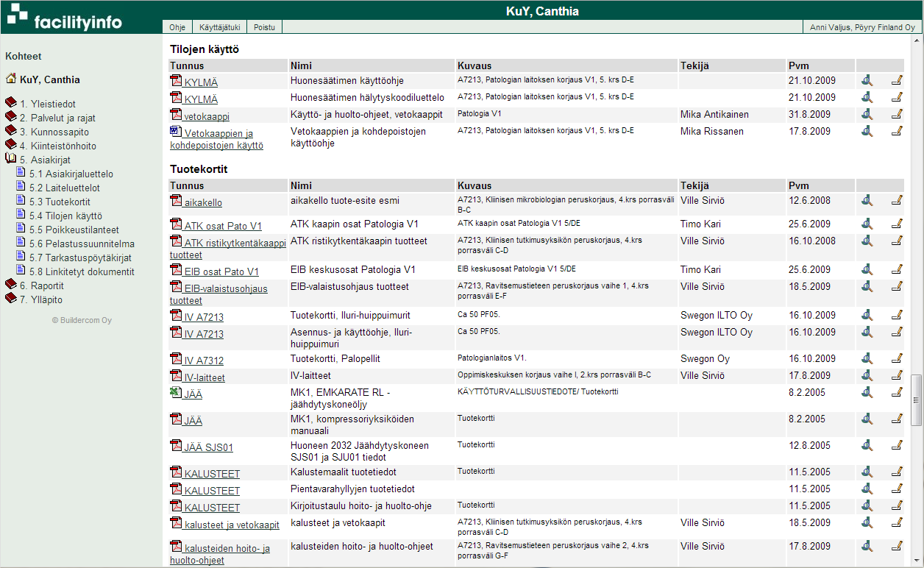Open the vetokaappi document link

pos(207,116)
